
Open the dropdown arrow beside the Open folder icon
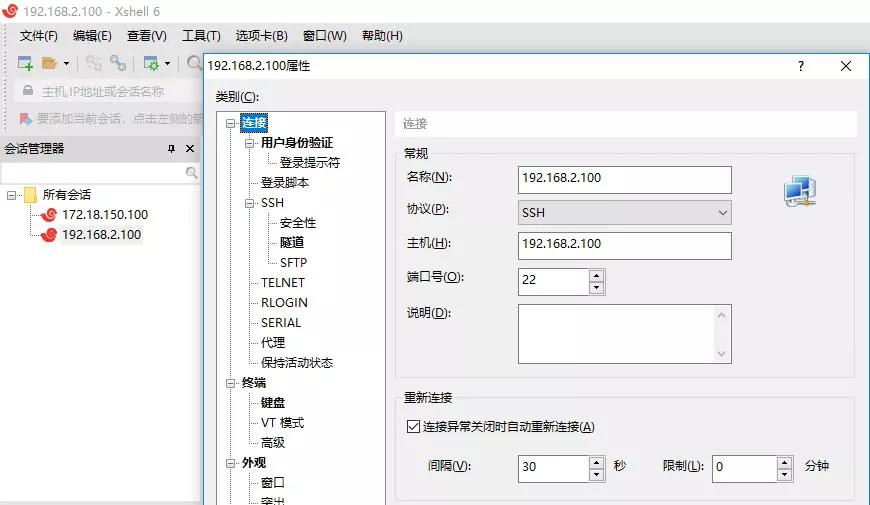[x=67, y=63]
